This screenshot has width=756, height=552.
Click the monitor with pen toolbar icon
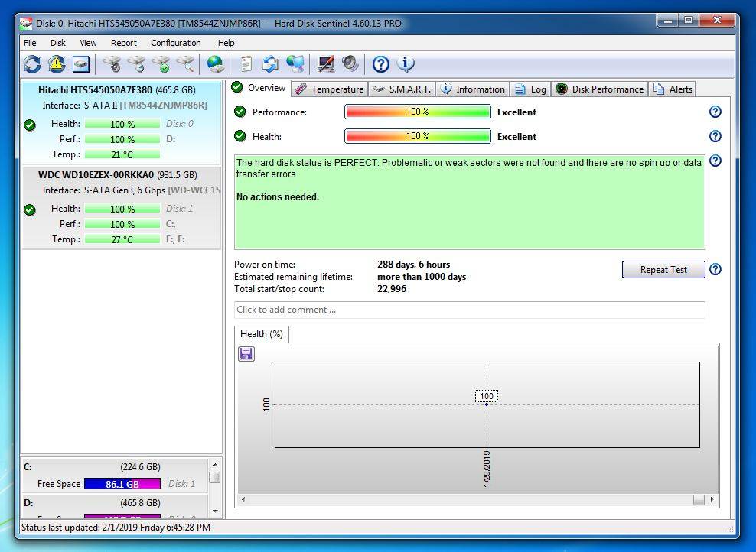(326, 64)
